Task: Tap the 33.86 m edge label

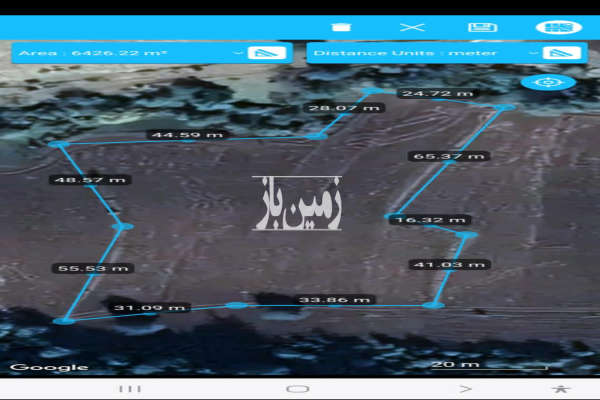Action: (x=335, y=299)
